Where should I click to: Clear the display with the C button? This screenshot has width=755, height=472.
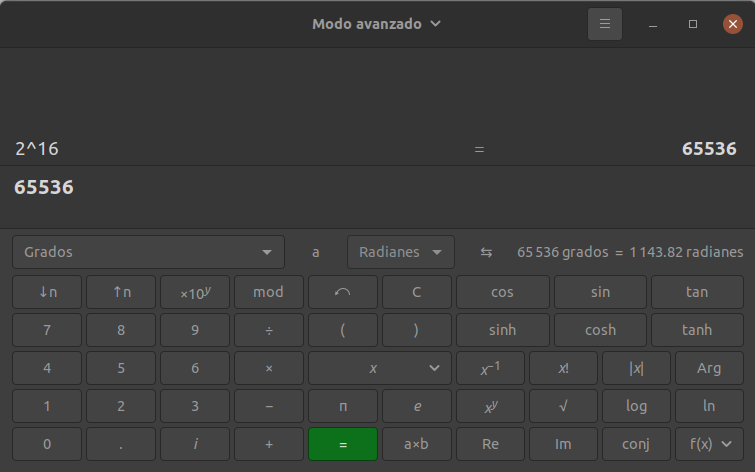tap(417, 292)
